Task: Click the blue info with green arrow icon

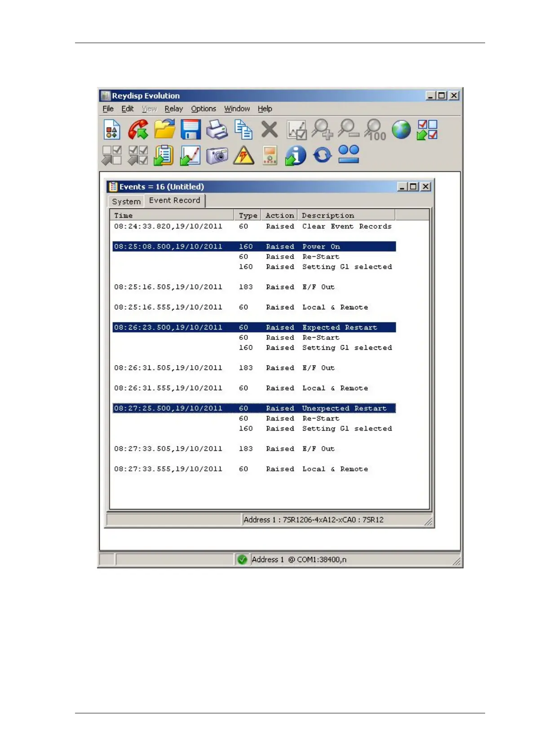Action: 296,155
